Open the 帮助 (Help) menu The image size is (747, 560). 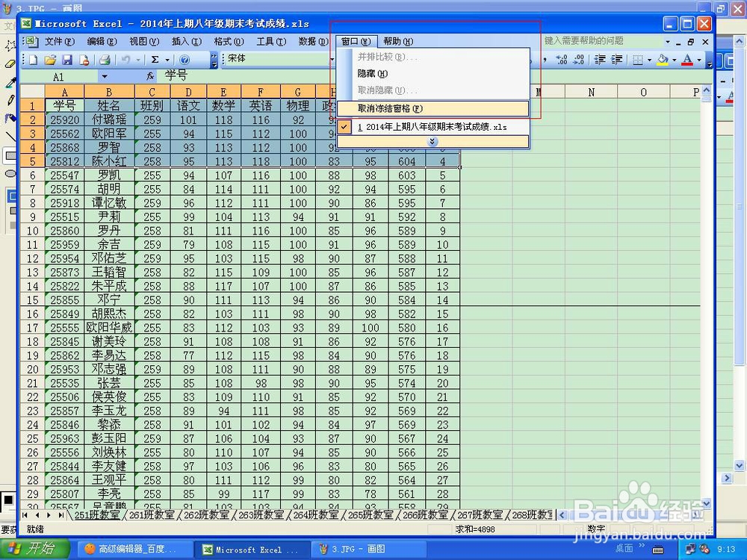tap(398, 41)
